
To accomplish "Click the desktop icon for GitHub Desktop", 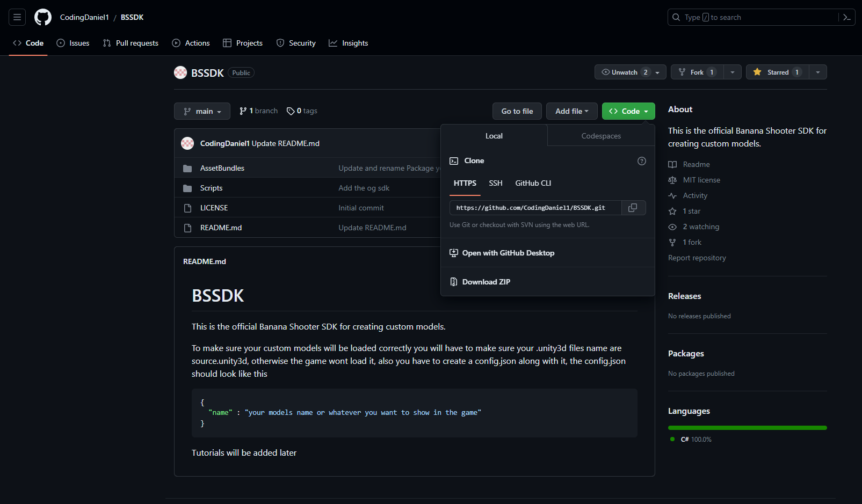I will (454, 253).
